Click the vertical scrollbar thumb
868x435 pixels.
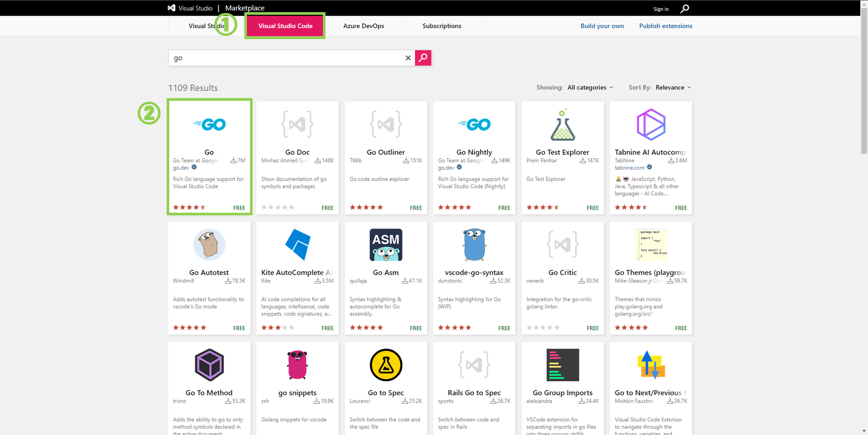point(864,80)
